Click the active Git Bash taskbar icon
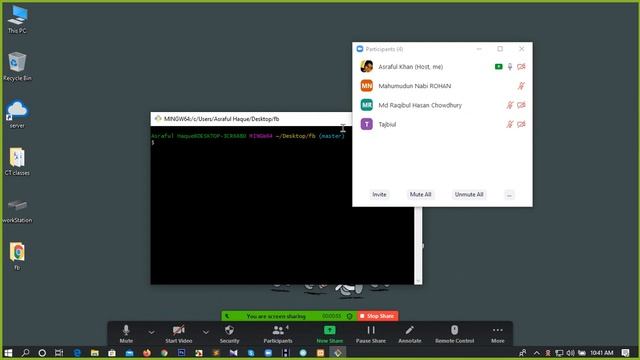The height and width of the screenshot is (360, 640). 338,353
